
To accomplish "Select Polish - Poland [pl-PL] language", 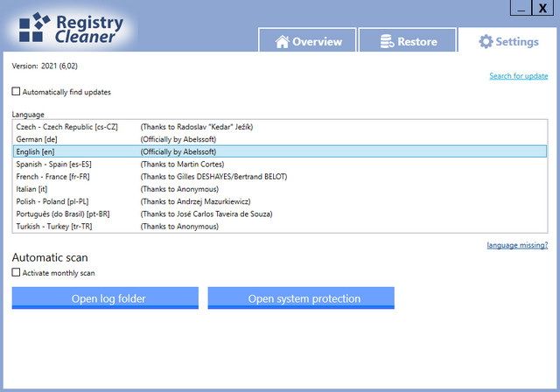I will (280, 202).
